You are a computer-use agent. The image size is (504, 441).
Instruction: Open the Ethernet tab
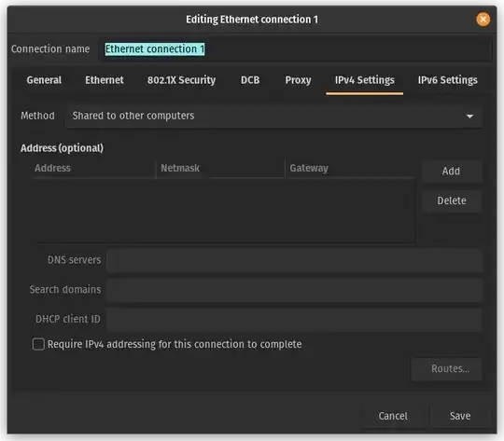[105, 80]
